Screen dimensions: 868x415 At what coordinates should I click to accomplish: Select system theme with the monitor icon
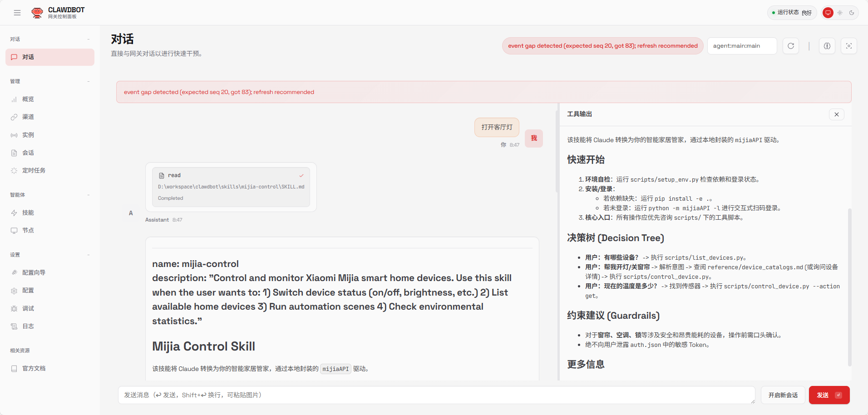[x=828, y=13]
